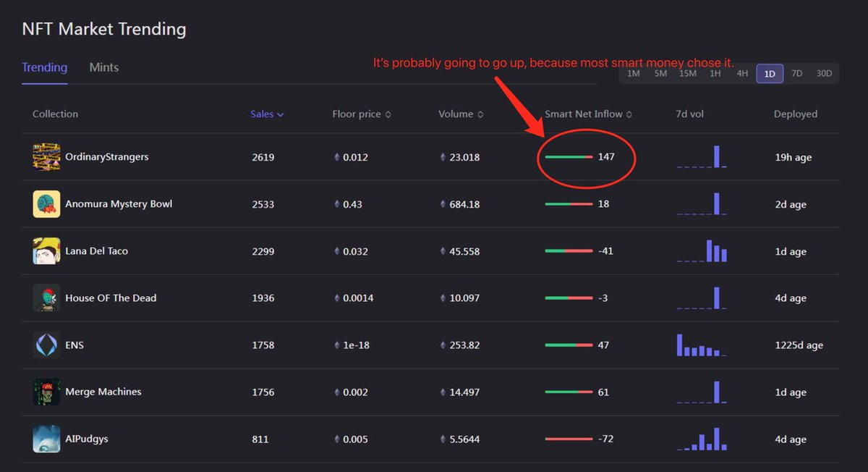Open the Anomura Mystery Bowl name

coord(119,204)
